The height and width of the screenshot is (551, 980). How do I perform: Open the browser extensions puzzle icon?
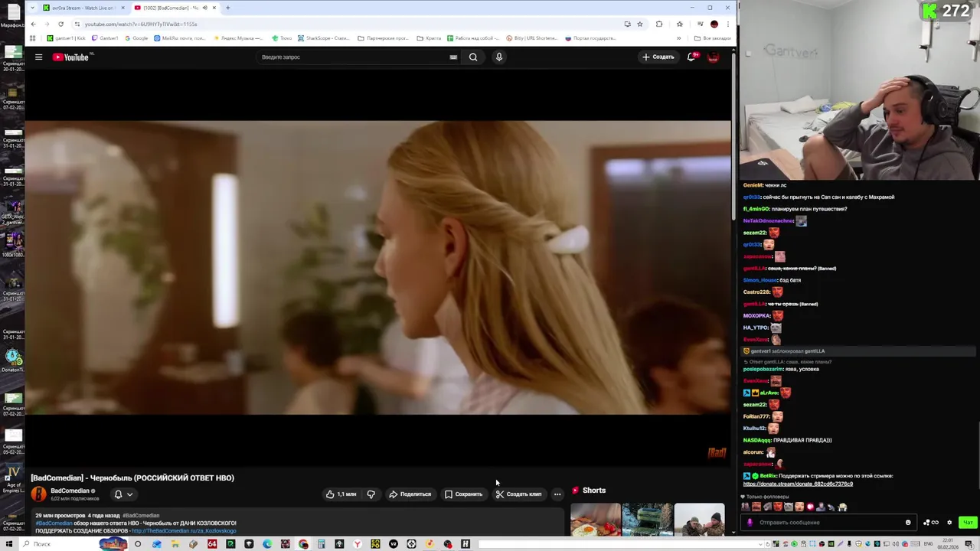[659, 24]
